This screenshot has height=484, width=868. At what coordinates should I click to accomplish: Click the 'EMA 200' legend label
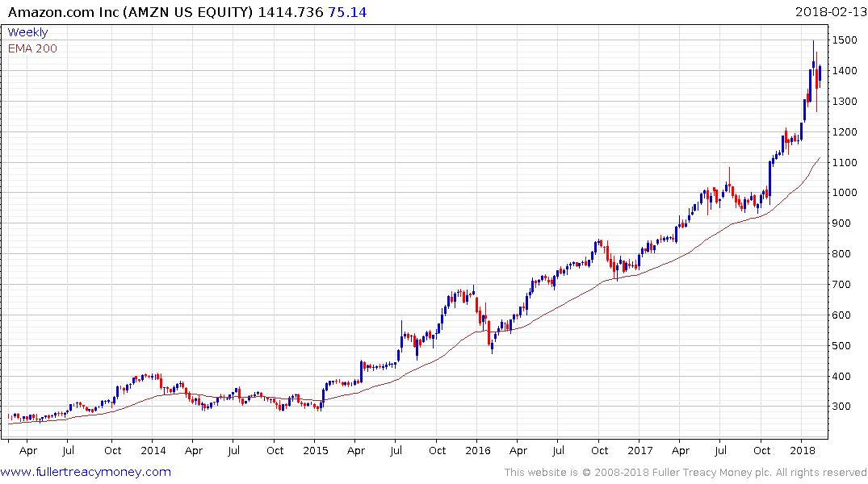tap(32, 48)
